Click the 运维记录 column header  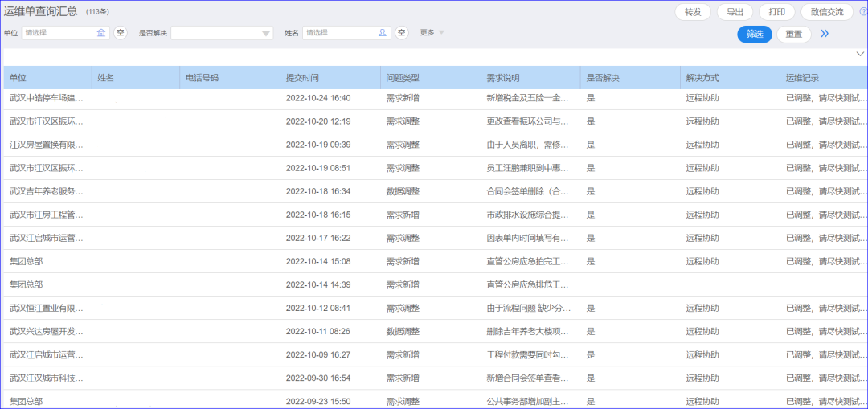tap(824, 77)
